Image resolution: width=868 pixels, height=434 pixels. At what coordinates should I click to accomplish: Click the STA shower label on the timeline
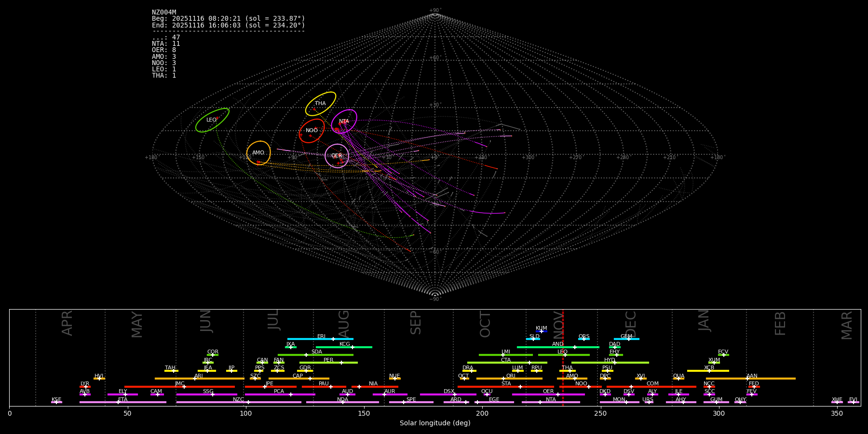[x=506, y=384]
